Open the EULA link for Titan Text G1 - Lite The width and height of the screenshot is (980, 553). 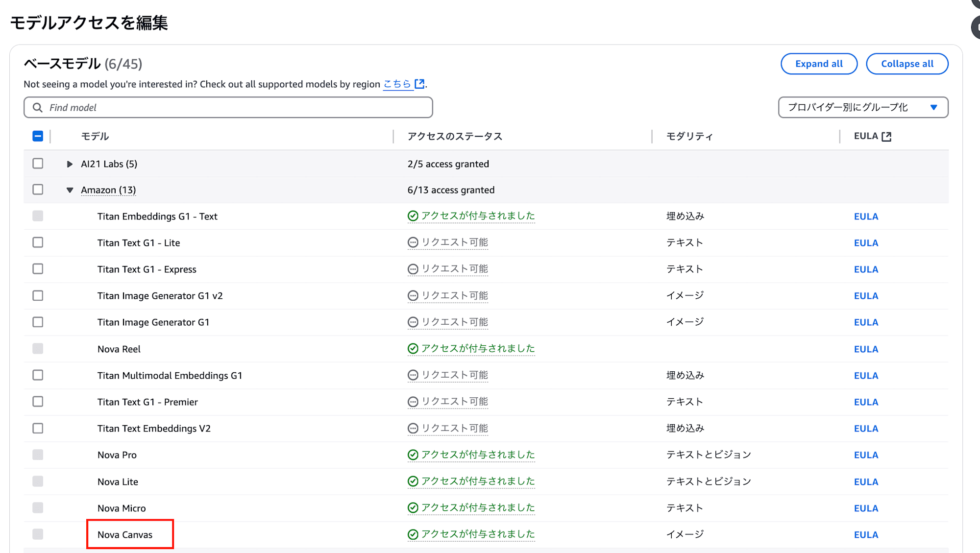866,243
